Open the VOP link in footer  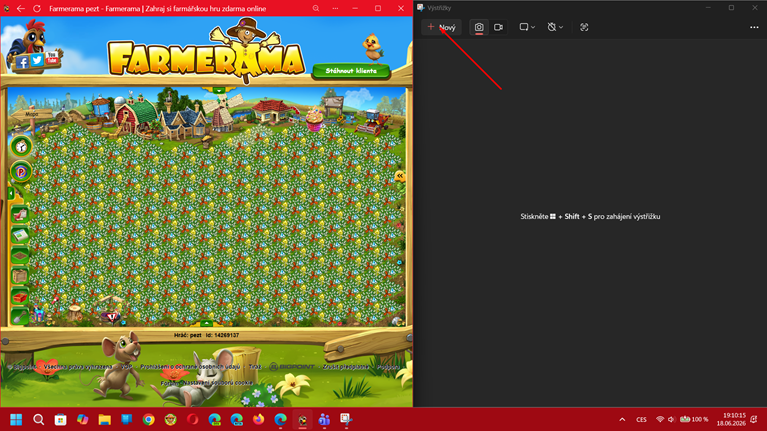click(x=127, y=366)
